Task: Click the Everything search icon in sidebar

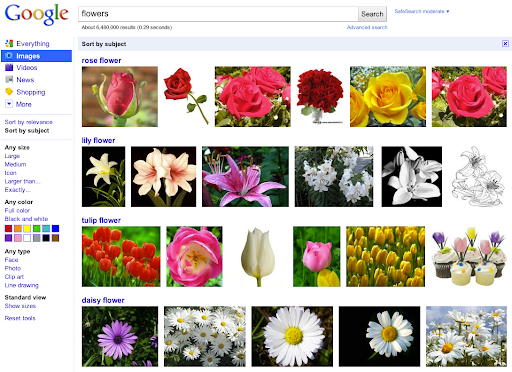Action: click(x=9, y=43)
